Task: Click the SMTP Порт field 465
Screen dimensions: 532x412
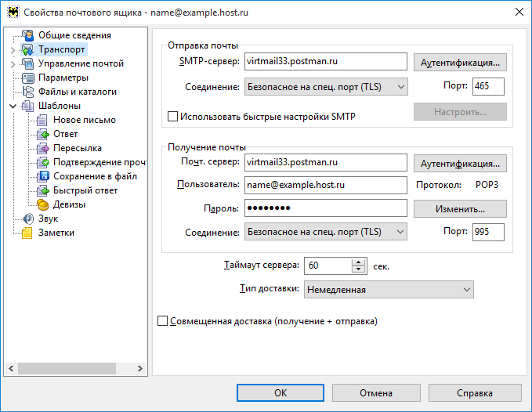Action: click(x=488, y=86)
